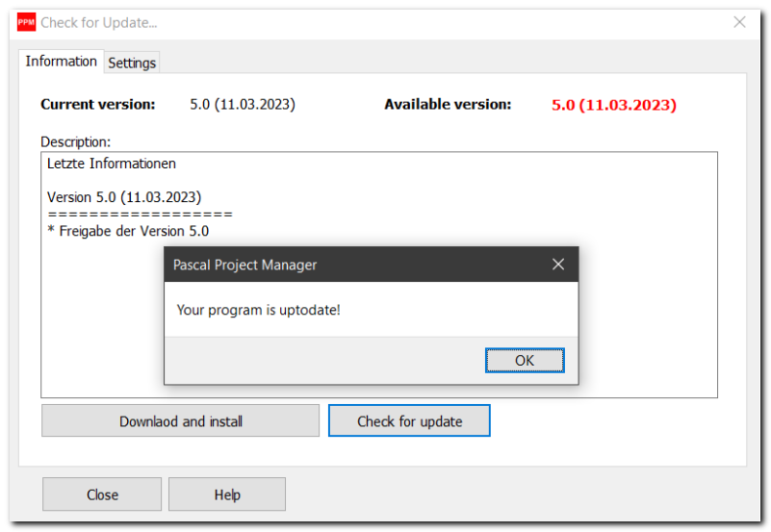Click the 'Freigabe der Version 5.0' line
This screenshot has height=532, width=771.
point(128,231)
